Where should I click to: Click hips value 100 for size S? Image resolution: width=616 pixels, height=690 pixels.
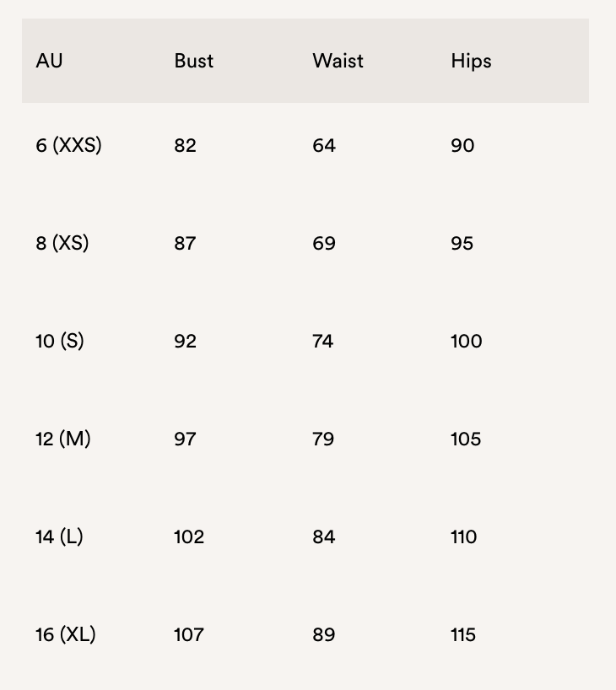(x=467, y=341)
